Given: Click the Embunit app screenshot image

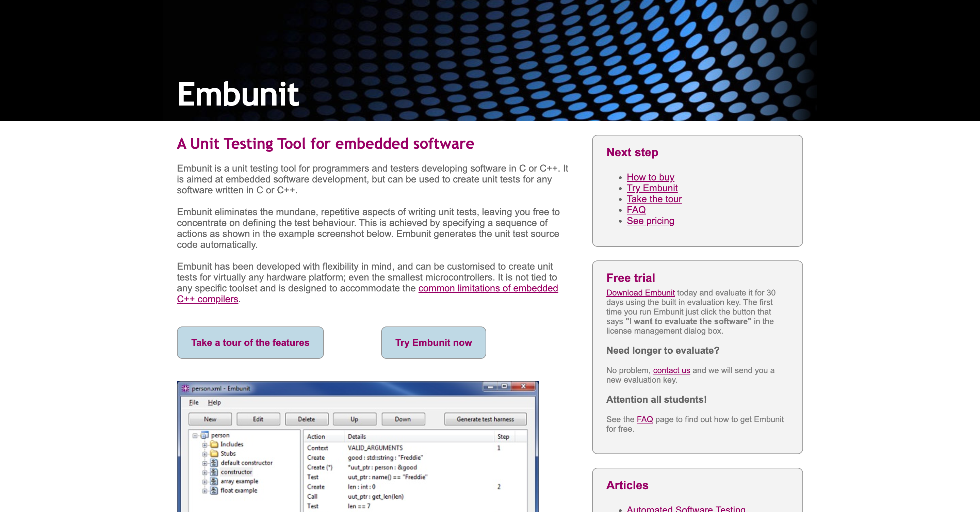Looking at the screenshot, I should pos(358,447).
